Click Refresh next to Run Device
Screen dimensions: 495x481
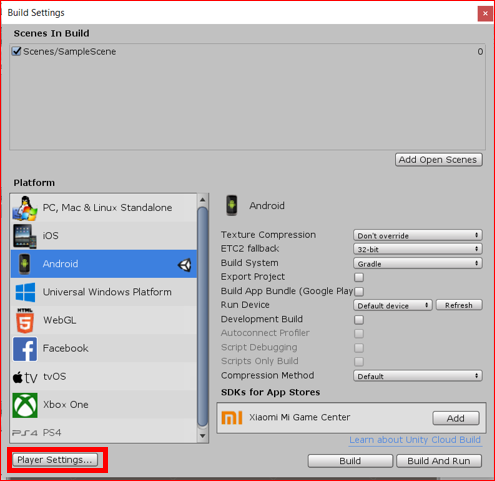[459, 305]
